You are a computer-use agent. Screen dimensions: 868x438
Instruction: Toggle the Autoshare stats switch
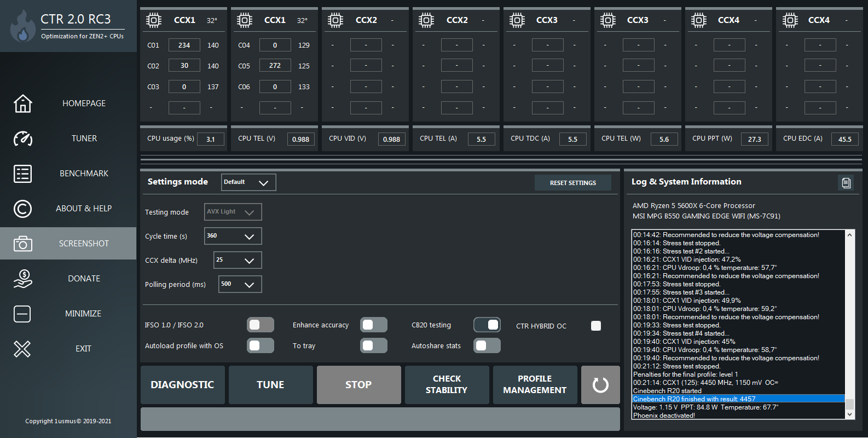[x=487, y=345]
